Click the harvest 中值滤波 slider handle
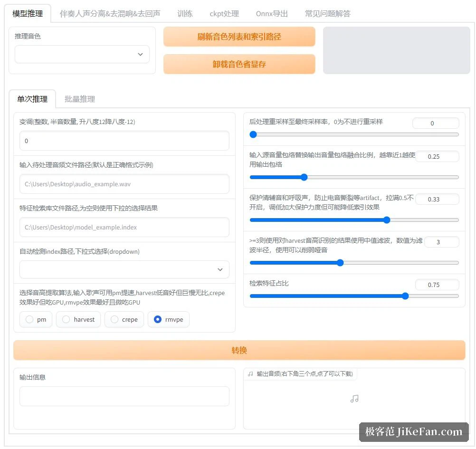The image size is (476, 449). [x=340, y=263]
